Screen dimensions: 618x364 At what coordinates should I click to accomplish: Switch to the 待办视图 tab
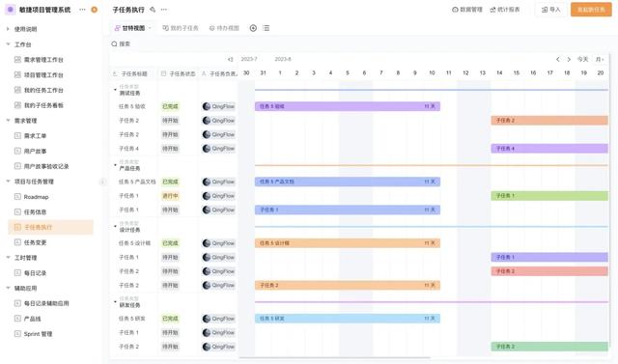pyautogui.click(x=224, y=28)
